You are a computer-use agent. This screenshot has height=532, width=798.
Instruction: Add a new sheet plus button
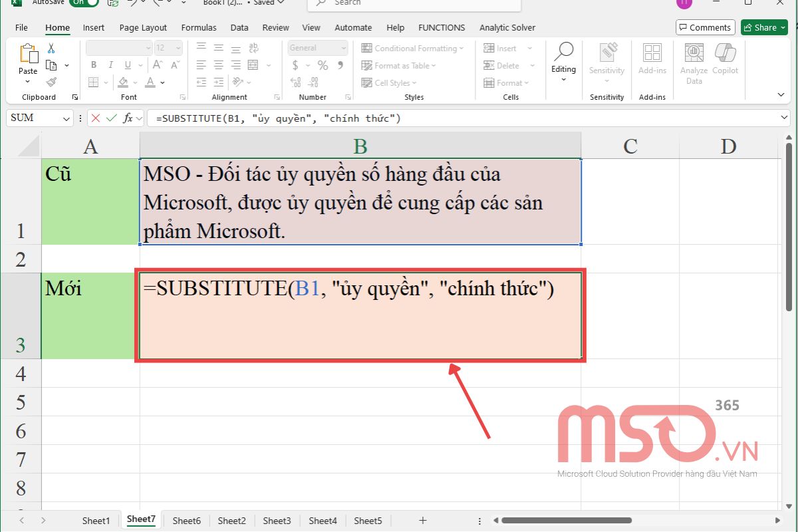point(422,521)
